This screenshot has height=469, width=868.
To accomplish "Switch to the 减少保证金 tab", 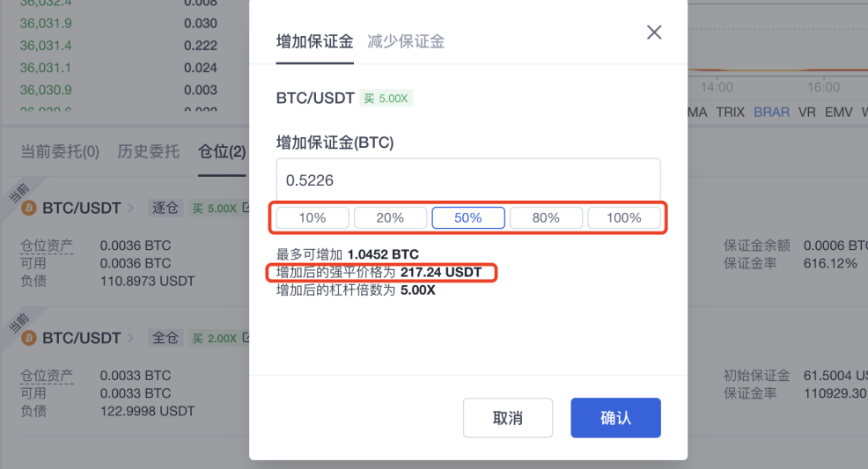I will [x=406, y=41].
